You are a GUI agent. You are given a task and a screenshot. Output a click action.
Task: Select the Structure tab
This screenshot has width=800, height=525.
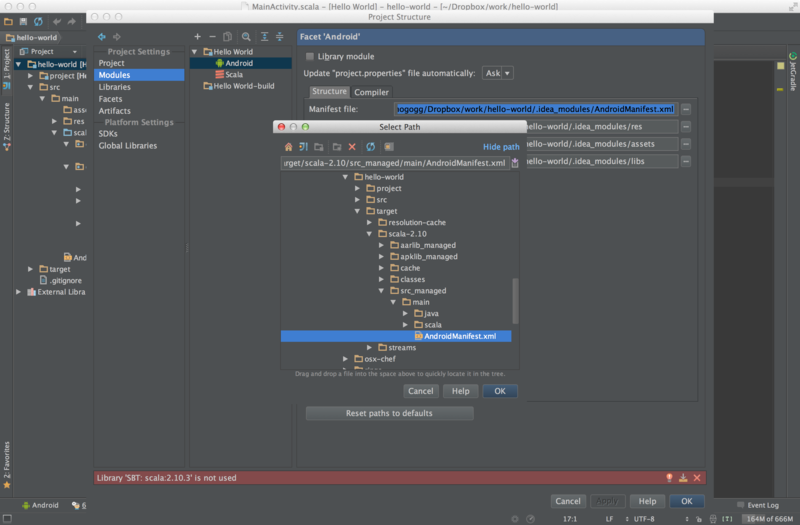tap(329, 91)
